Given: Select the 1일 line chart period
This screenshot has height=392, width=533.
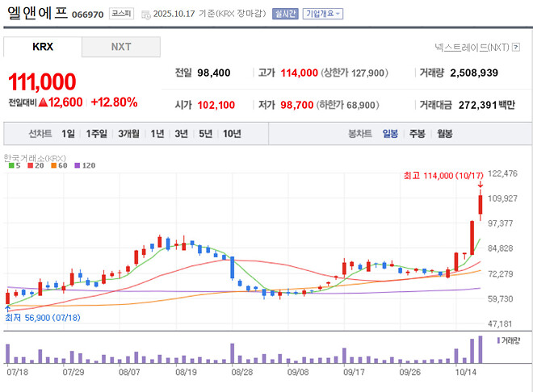Looking at the screenshot, I should click(x=68, y=134).
